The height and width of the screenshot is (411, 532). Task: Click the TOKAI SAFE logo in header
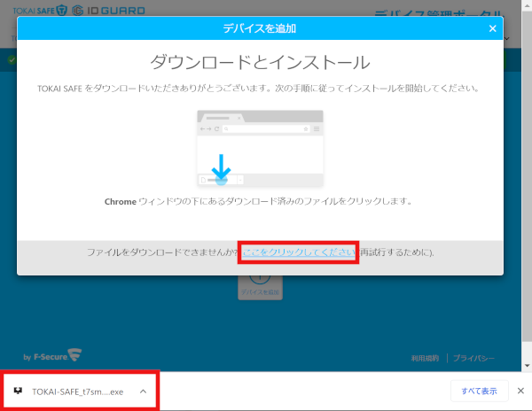40,11
